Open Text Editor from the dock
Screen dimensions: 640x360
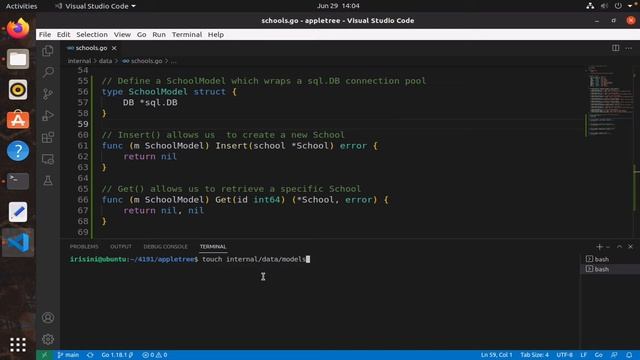click(x=18, y=212)
